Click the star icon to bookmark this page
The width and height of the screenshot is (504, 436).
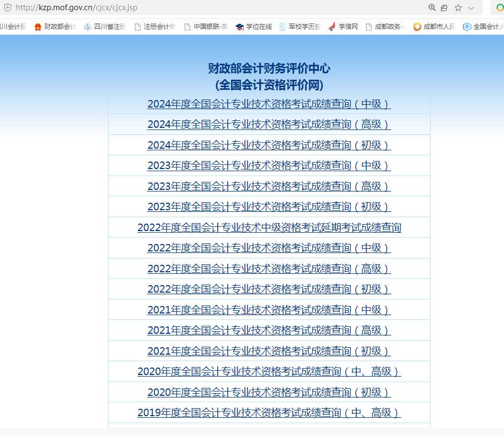tap(457, 9)
